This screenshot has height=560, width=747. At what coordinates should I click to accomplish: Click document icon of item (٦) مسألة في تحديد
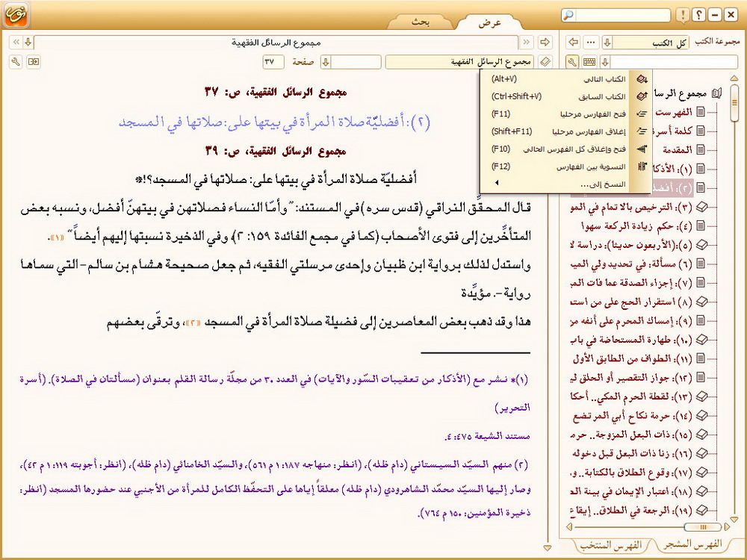pyautogui.click(x=701, y=264)
